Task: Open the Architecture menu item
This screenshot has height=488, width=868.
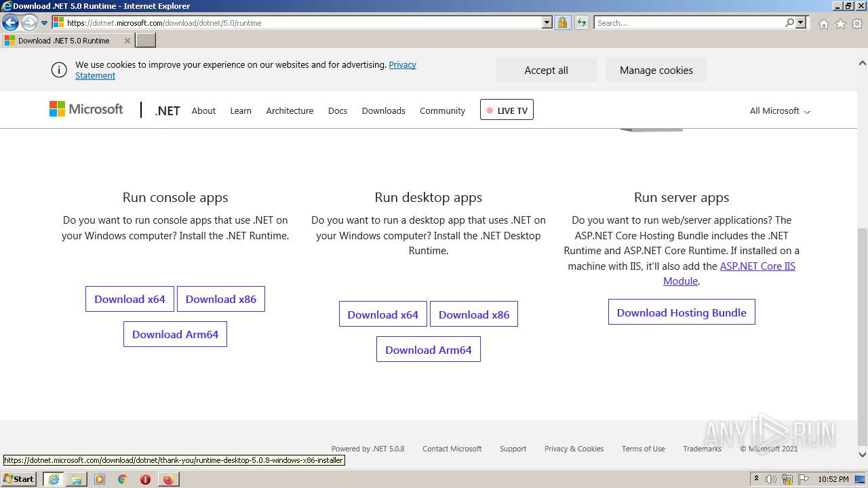Action: [x=290, y=111]
